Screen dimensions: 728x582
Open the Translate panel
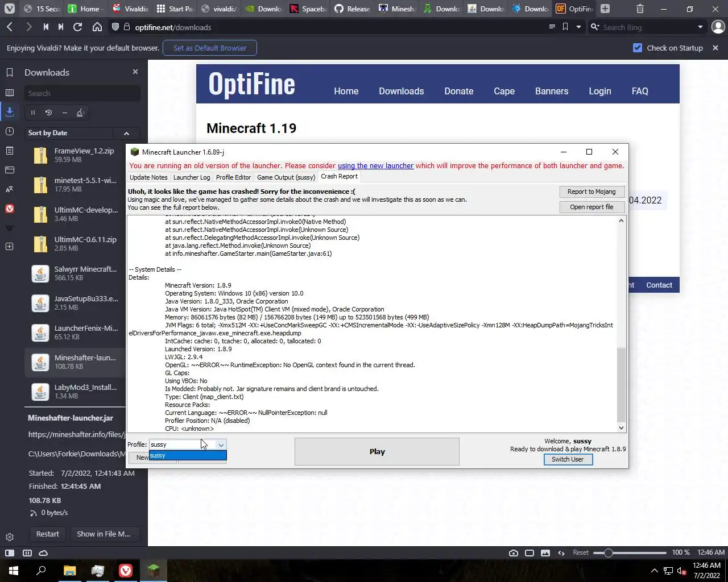[x=10, y=189]
